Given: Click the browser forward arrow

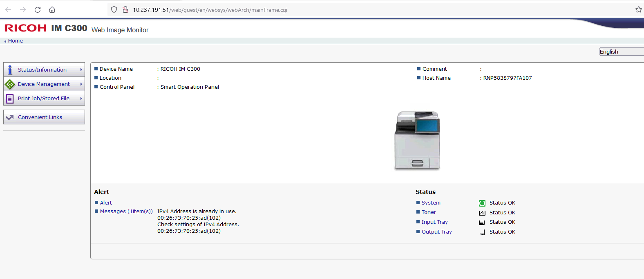Looking at the screenshot, I should 23,10.
